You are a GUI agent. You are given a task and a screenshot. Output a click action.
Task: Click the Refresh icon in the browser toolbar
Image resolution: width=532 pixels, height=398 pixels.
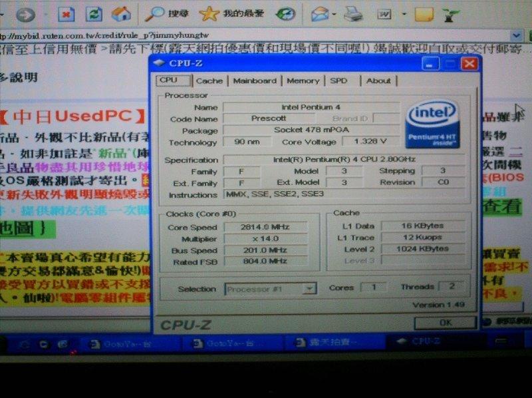pyautogui.click(x=92, y=13)
